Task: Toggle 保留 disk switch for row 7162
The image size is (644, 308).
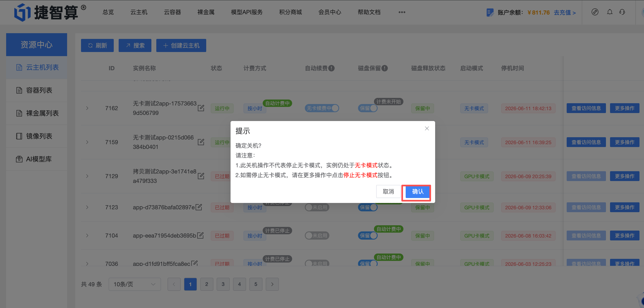Action: click(368, 108)
